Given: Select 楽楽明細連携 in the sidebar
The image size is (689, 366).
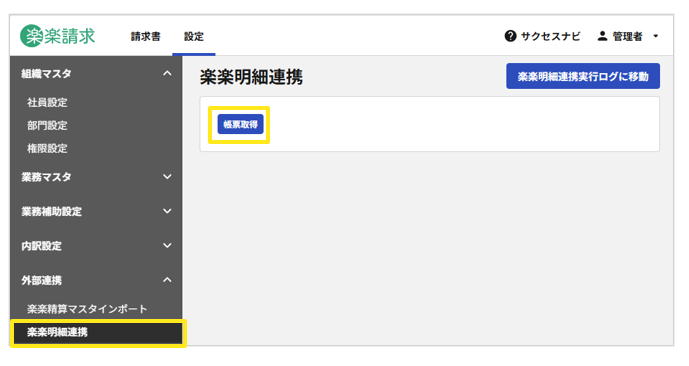Looking at the screenshot, I should [98, 333].
